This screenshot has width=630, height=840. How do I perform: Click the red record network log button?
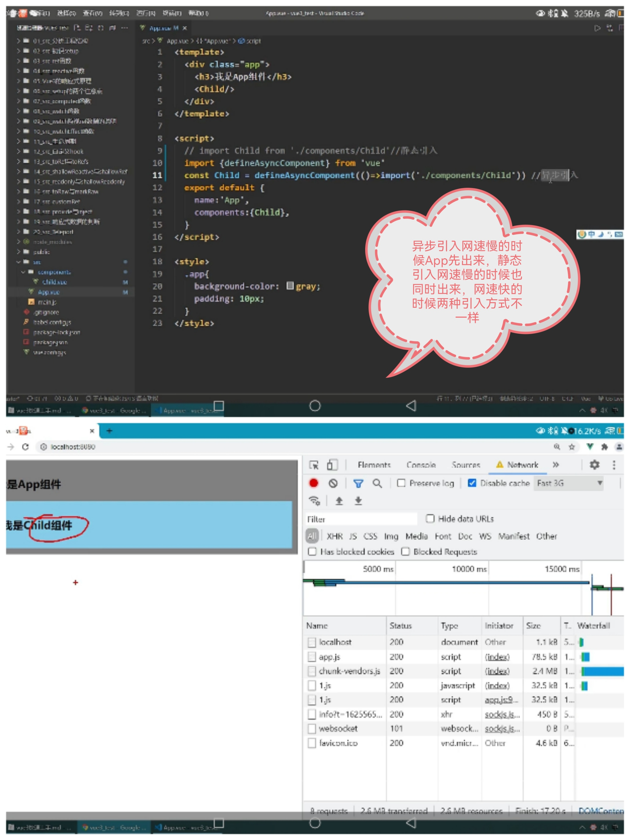[314, 483]
